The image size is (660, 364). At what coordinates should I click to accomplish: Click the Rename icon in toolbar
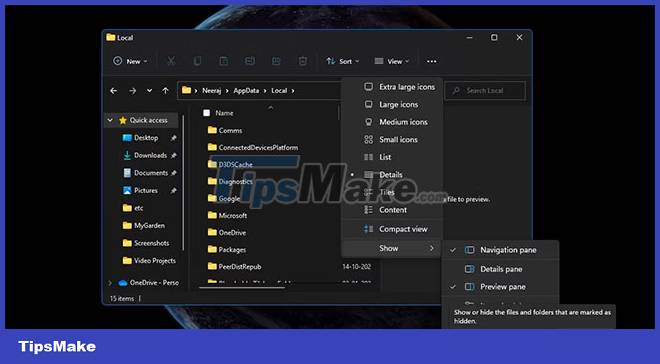click(250, 61)
